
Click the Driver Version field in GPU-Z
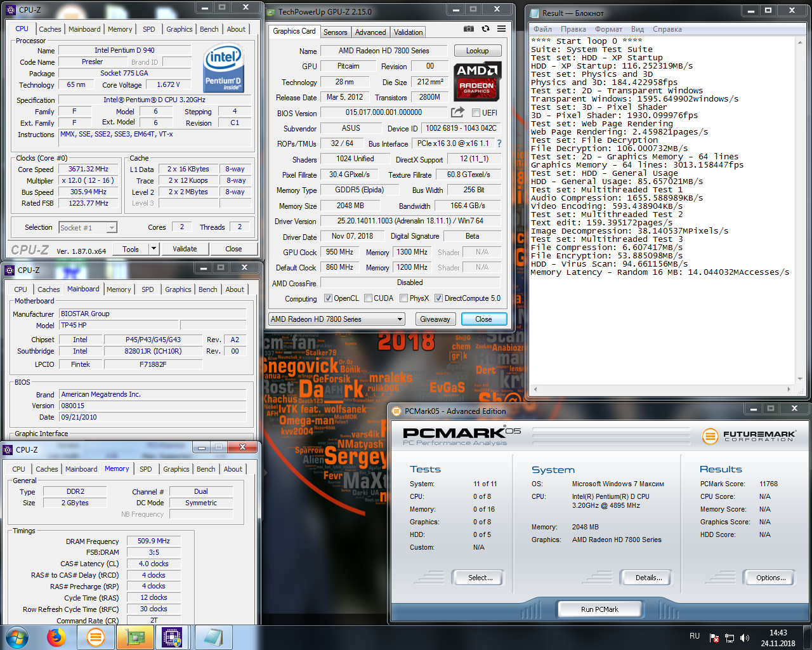tap(410, 221)
